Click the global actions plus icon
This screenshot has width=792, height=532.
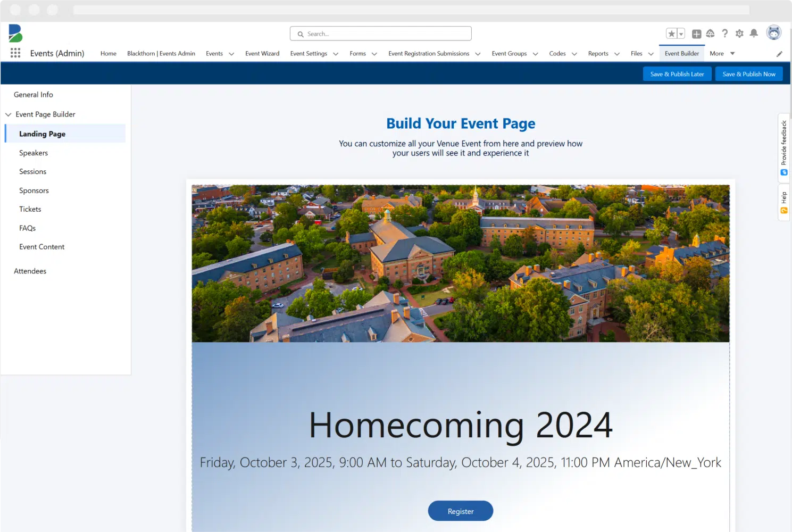pos(696,34)
